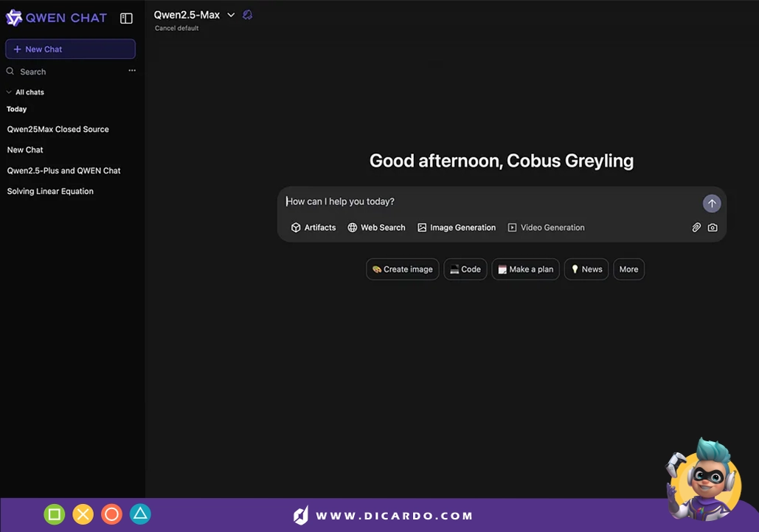Click the Search field in sidebar
This screenshot has width=759, height=532.
(x=33, y=72)
